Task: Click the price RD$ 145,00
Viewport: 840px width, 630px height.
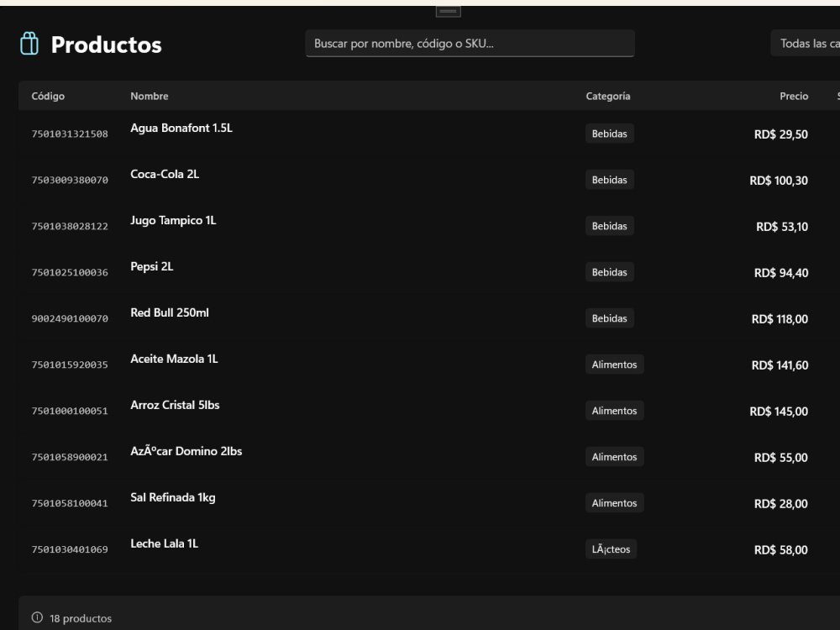Action: [x=779, y=411]
